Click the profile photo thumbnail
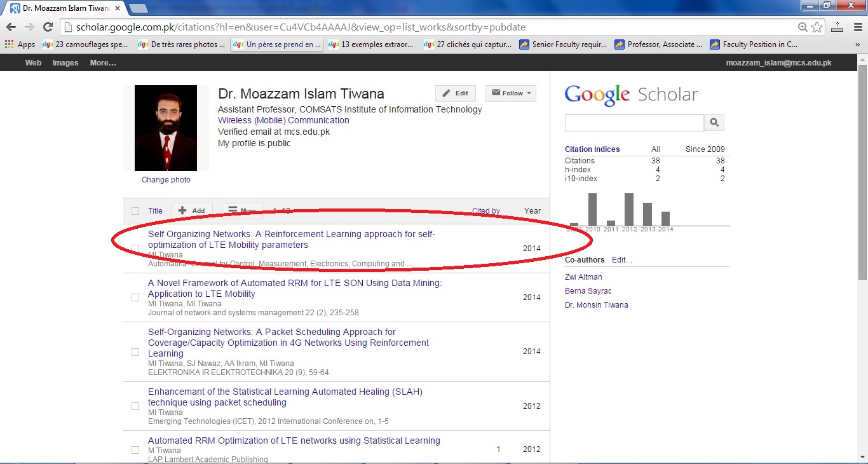Screen dimensions: 868x464 (166, 128)
